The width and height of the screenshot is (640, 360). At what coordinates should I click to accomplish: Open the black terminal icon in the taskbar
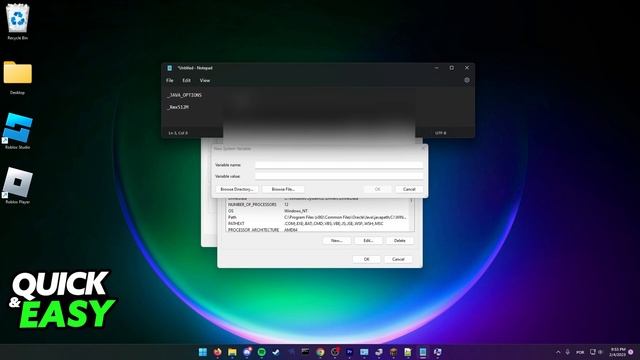click(x=305, y=352)
